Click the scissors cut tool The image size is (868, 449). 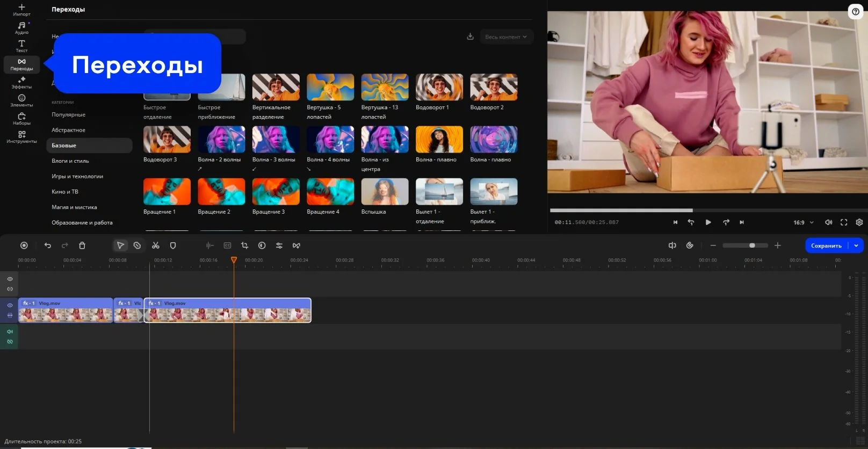click(156, 245)
